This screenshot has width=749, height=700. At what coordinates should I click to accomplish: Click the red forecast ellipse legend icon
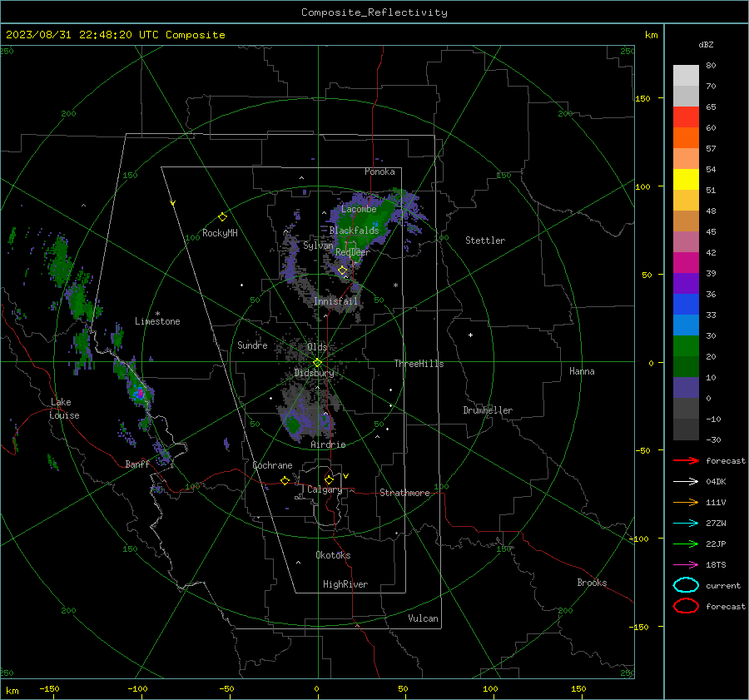686,606
